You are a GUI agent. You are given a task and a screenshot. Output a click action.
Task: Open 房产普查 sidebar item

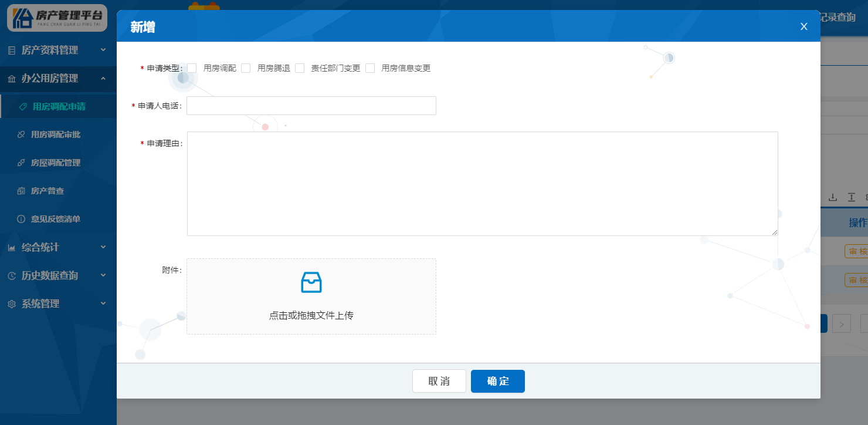(58, 191)
